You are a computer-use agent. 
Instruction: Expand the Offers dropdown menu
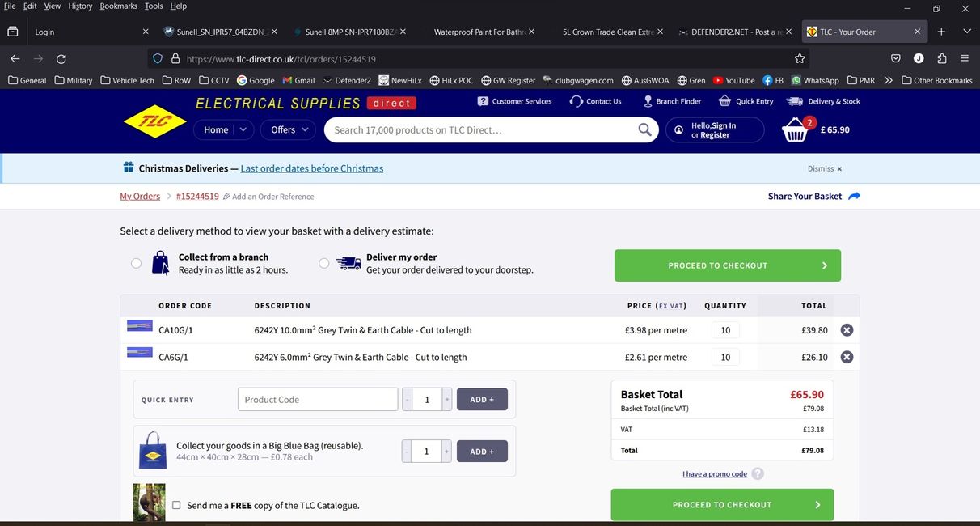289,129
